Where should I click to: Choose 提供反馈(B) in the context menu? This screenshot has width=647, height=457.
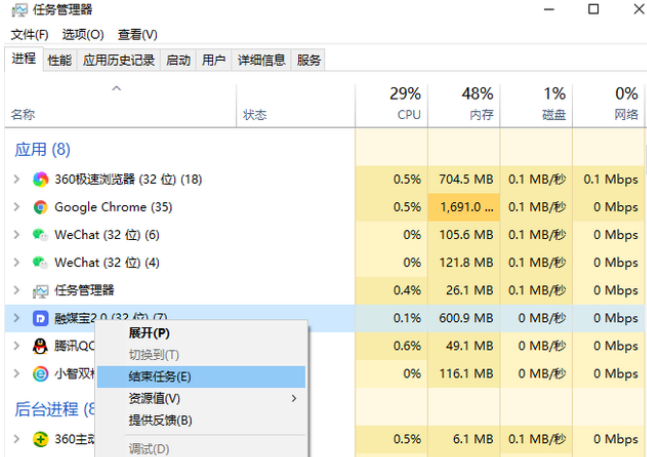coord(201,420)
